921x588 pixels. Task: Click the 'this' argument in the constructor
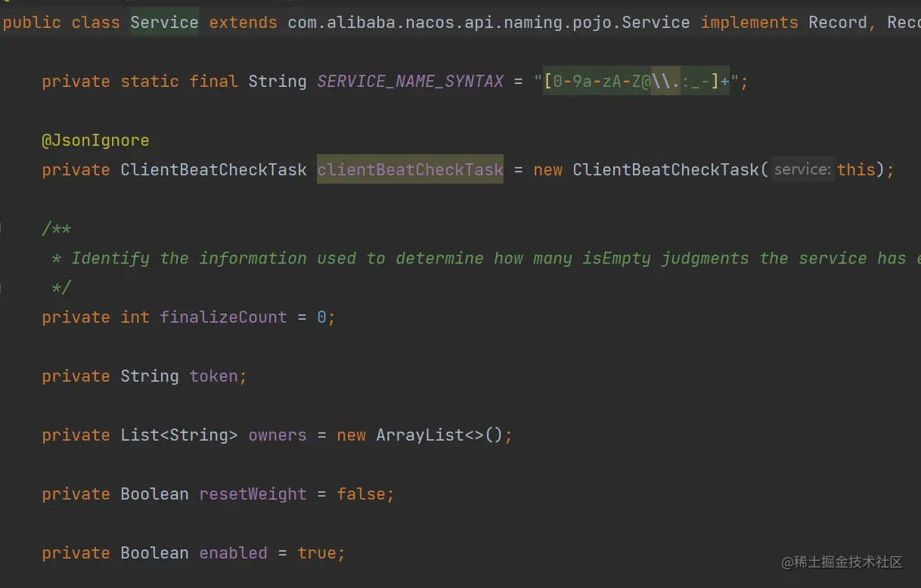pyautogui.click(x=856, y=170)
